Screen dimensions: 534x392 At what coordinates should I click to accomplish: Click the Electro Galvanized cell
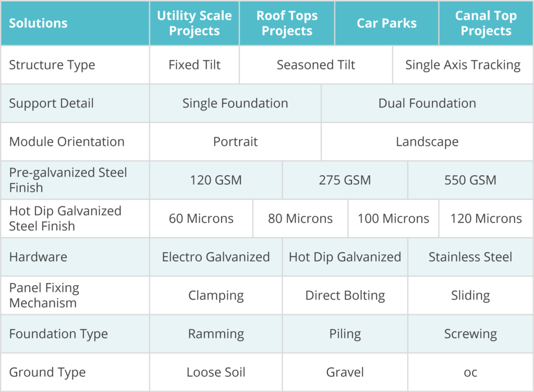(216, 257)
